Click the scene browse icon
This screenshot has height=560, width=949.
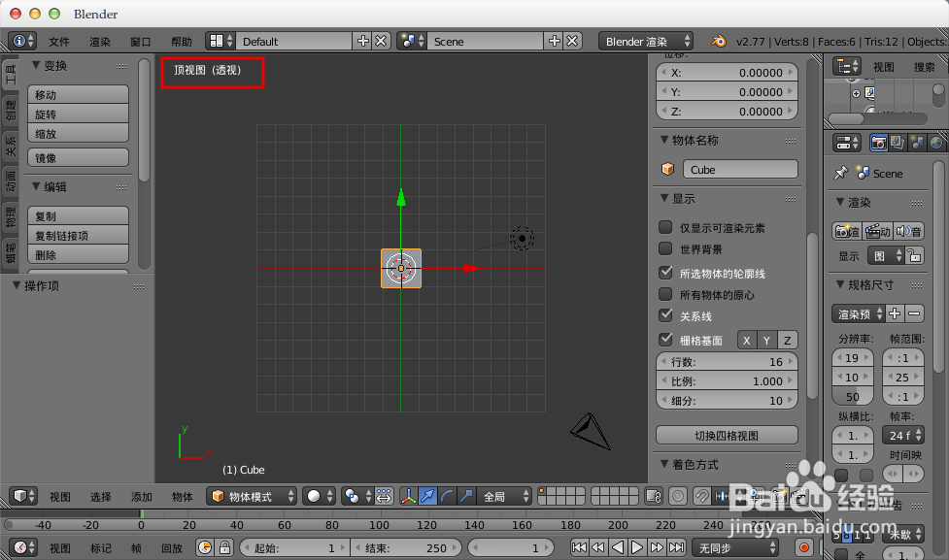[x=412, y=41]
